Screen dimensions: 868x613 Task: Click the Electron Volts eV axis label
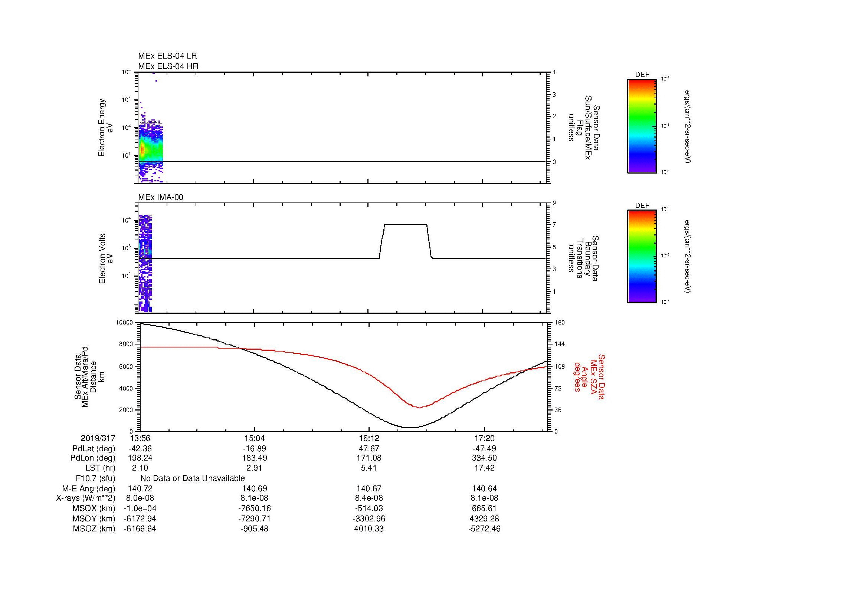click(106, 258)
